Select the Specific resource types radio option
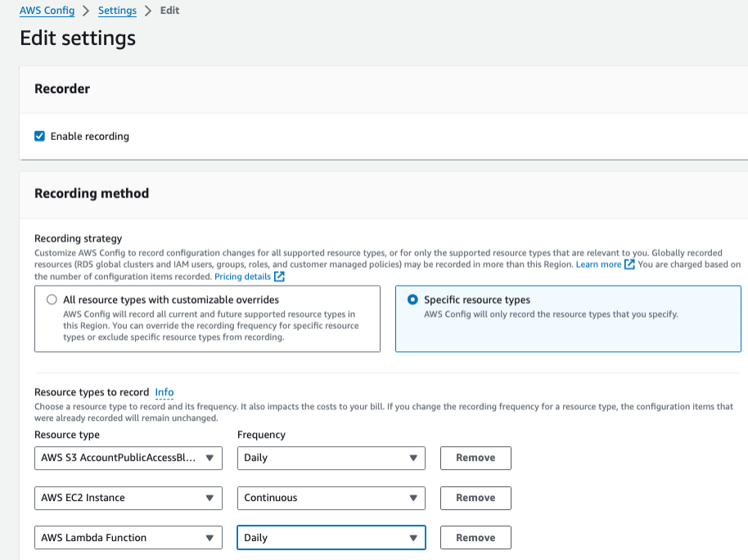The width and height of the screenshot is (748, 560). 412,300
